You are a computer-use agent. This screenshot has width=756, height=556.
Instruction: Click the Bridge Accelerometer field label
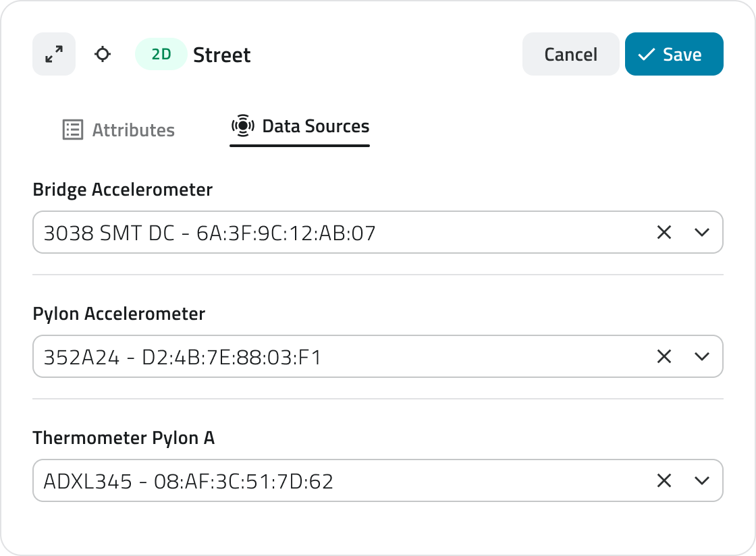tap(122, 190)
